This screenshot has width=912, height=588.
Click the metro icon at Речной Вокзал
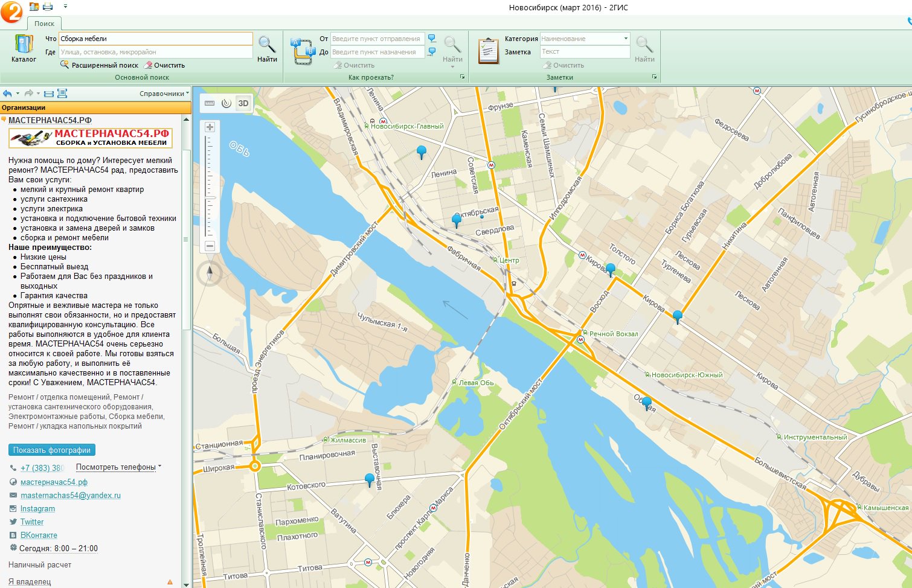pos(581,340)
